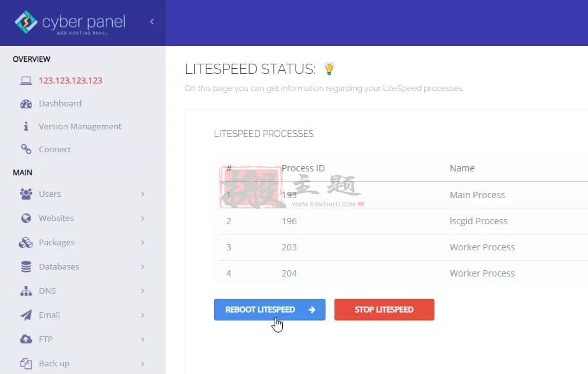Expand the Users submenu chevron
Screen dimensions: 588x374
point(143,194)
